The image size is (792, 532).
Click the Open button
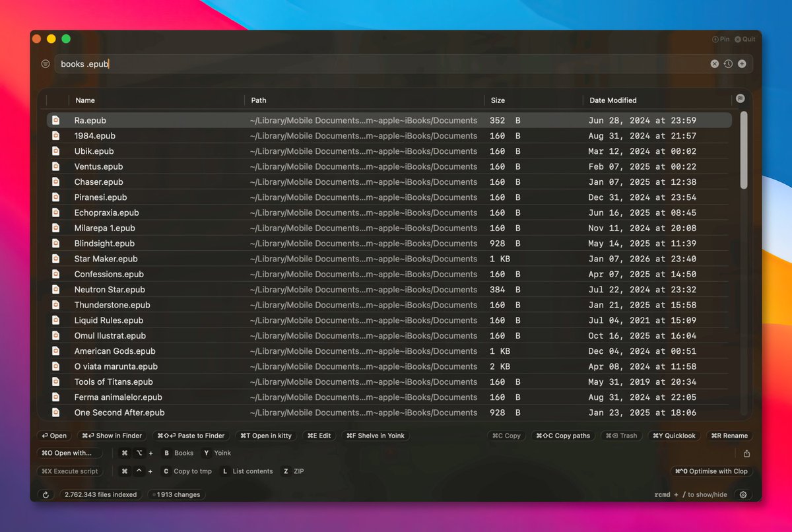(x=54, y=436)
